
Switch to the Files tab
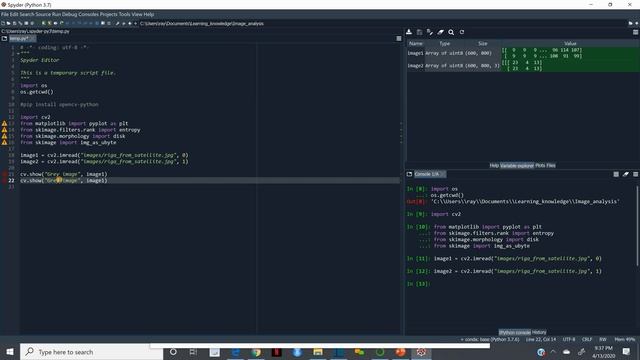[x=551, y=165]
